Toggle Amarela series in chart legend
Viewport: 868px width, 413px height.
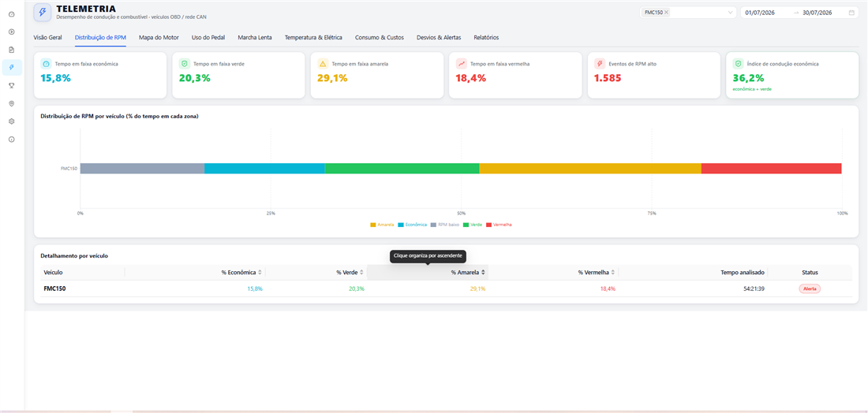(x=382, y=225)
